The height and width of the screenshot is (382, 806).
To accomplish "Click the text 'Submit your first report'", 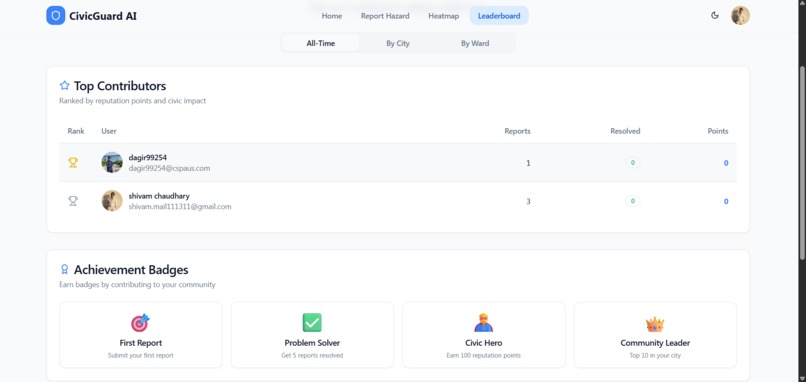I will pyautogui.click(x=141, y=355).
